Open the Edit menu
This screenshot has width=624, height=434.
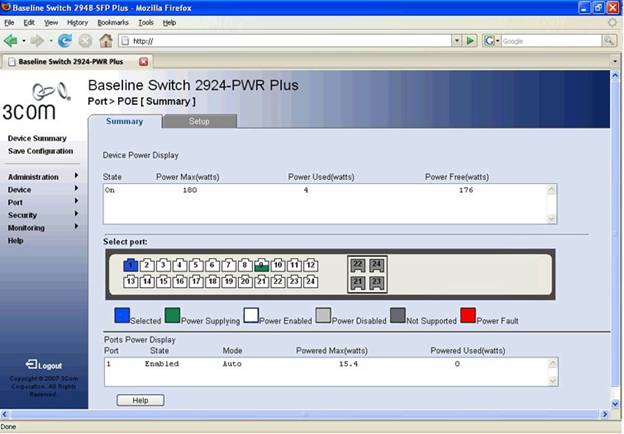(29, 23)
